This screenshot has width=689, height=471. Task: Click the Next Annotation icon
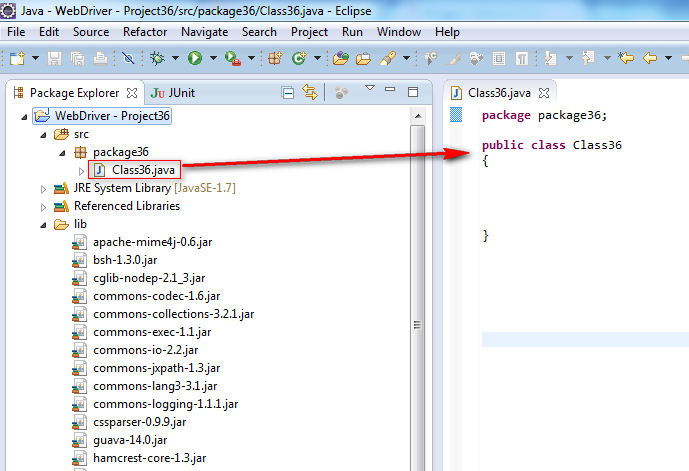coord(550,58)
